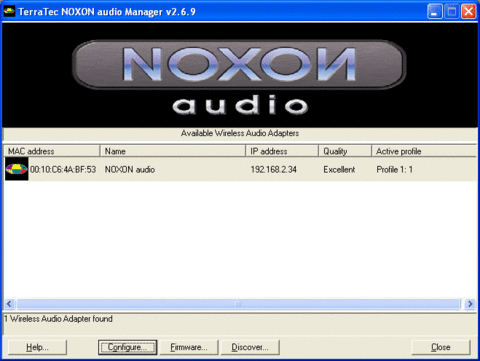Open the Configure dialog
The height and width of the screenshot is (361, 480).
tap(128, 347)
